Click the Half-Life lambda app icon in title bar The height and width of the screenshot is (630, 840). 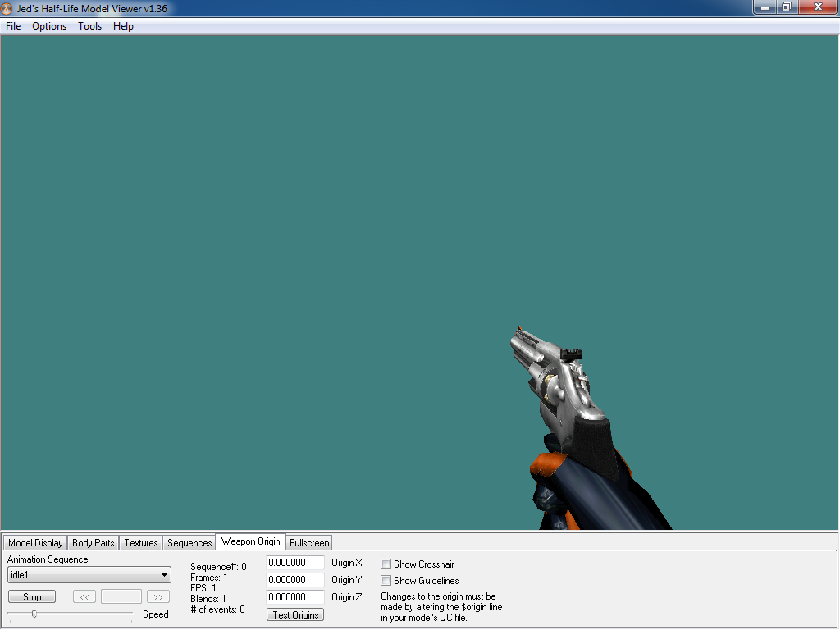(7, 8)
